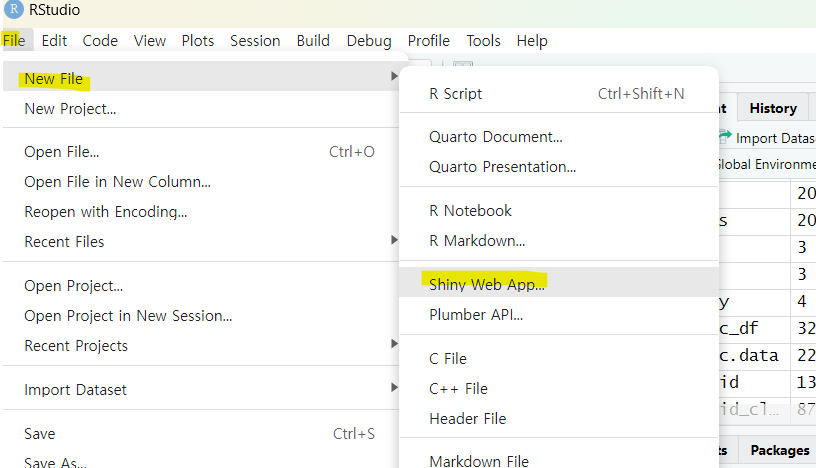Choose Open File... menu entry
The height and width of the screenshot is (468, 816).
tap(200, 151)
